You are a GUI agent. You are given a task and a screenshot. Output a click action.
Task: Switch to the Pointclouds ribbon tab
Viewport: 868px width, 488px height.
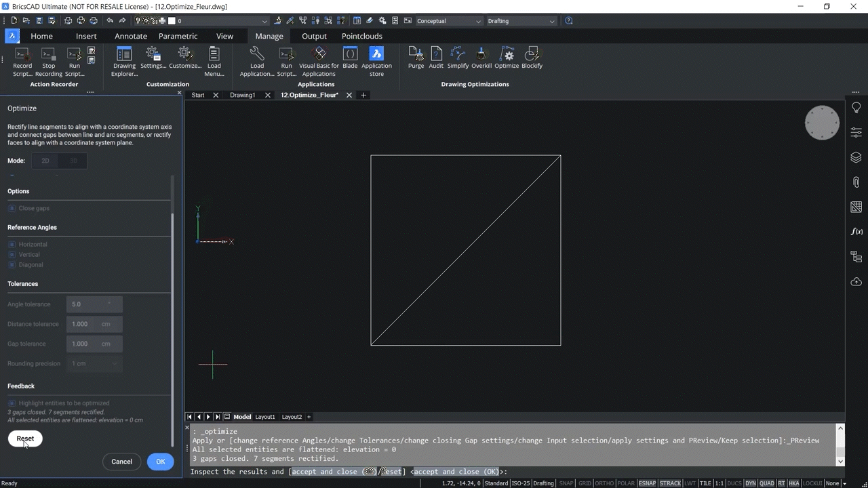tap(362, 36)
